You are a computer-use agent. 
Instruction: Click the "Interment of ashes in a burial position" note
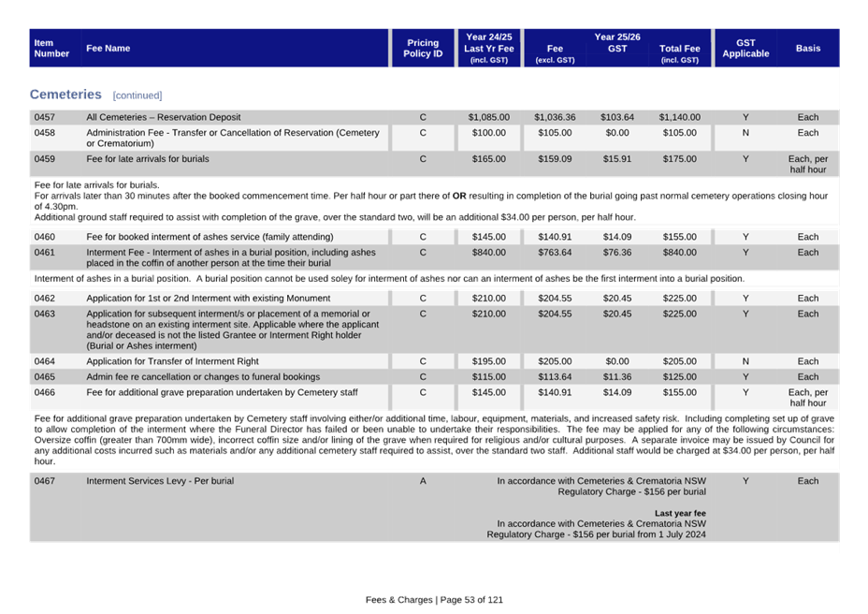[389, 279]
